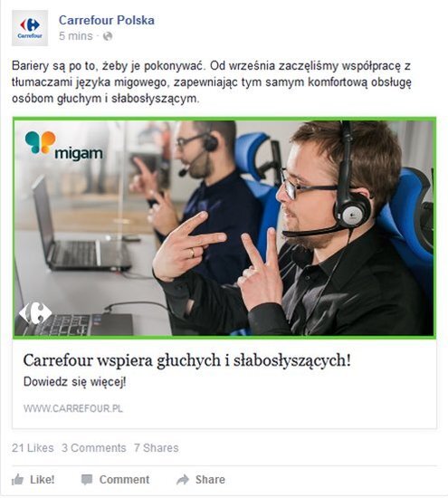Viewport: 448px width, 498px height.
Task: Open the sign language interpreters photo
Action: point(224,227)
